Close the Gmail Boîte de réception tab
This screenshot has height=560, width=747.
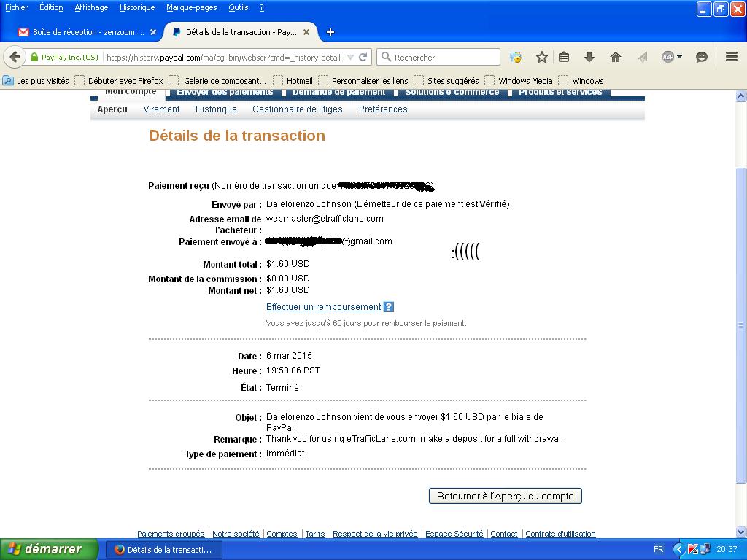pyautogui.click(x=153, y=32)
